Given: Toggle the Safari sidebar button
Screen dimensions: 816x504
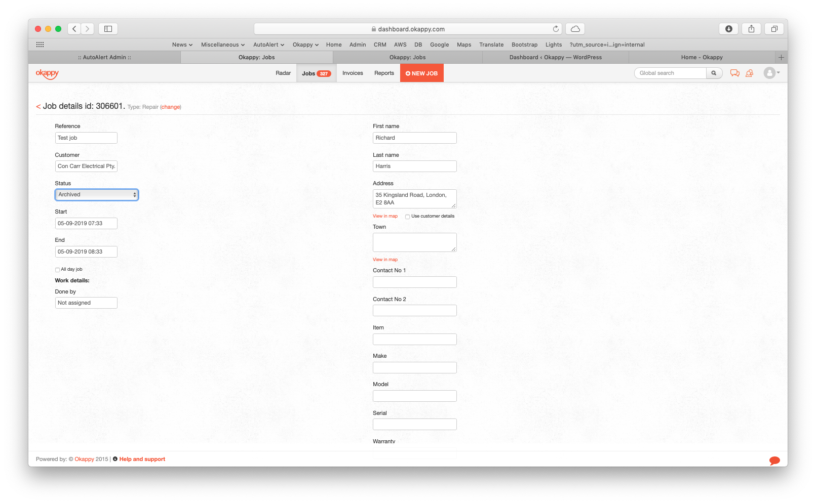Looking at the screenshot, I should tap(108, 29).
